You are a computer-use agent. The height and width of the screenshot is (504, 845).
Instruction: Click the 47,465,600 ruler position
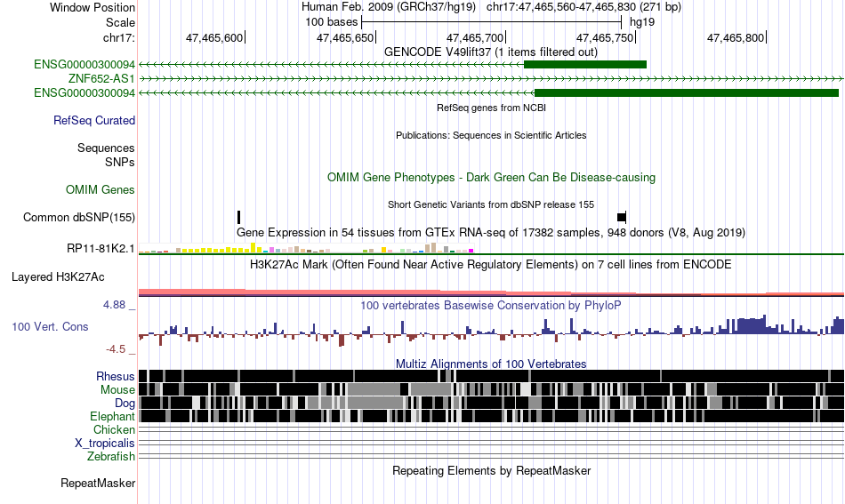point(215,37)
